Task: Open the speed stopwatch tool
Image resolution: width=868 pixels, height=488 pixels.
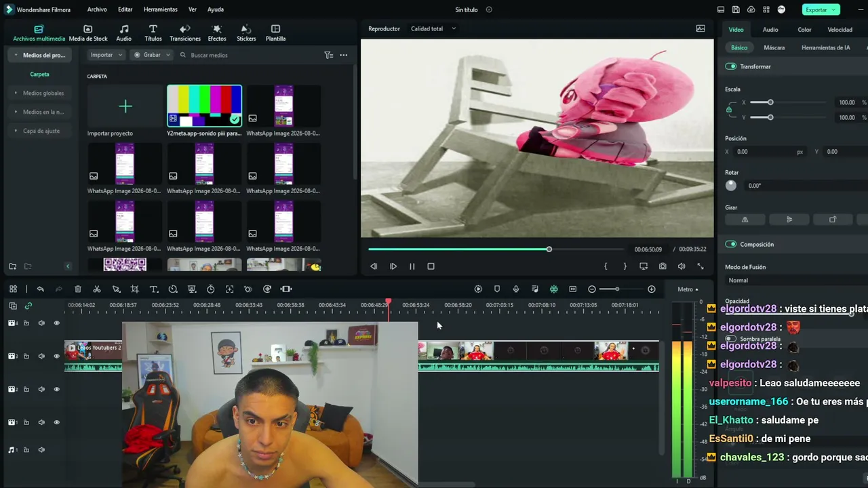Action: [x=211, y=289]
